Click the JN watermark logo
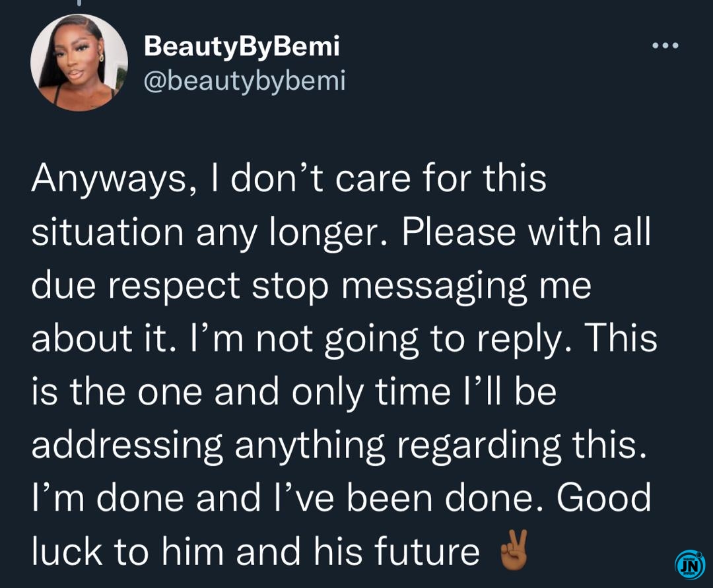This screenshot has width=713, height=588. [690, 566]
